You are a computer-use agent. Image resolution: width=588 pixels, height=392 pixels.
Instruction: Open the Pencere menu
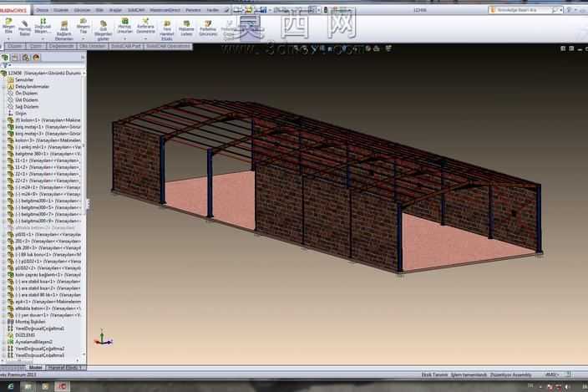193,10
